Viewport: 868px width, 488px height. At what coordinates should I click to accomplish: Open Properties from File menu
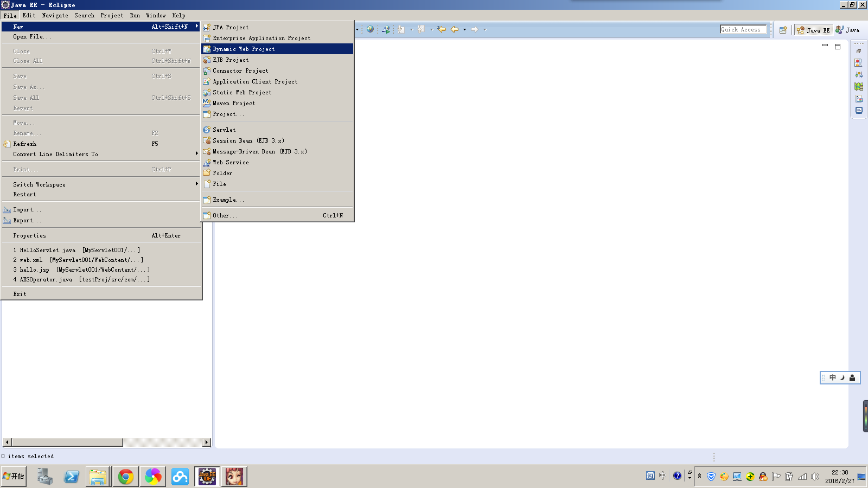[x=101, y=235]
